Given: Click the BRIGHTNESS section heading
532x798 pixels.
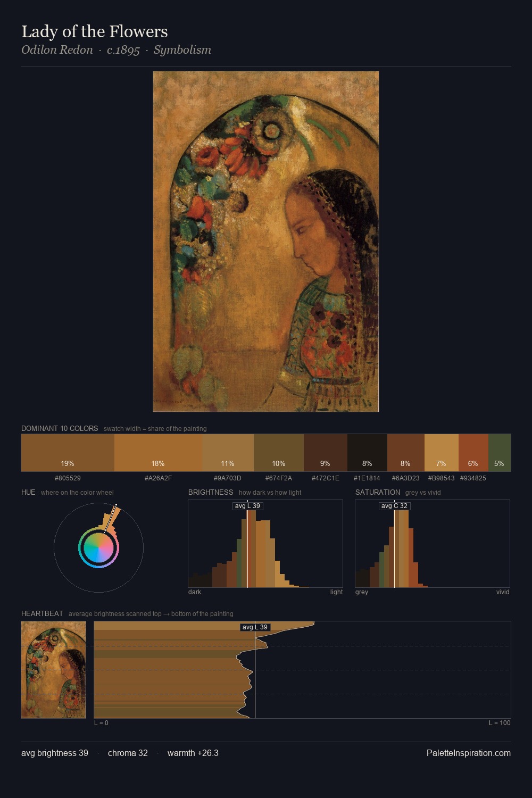Looking at the screenshot, I should point(211,492).
